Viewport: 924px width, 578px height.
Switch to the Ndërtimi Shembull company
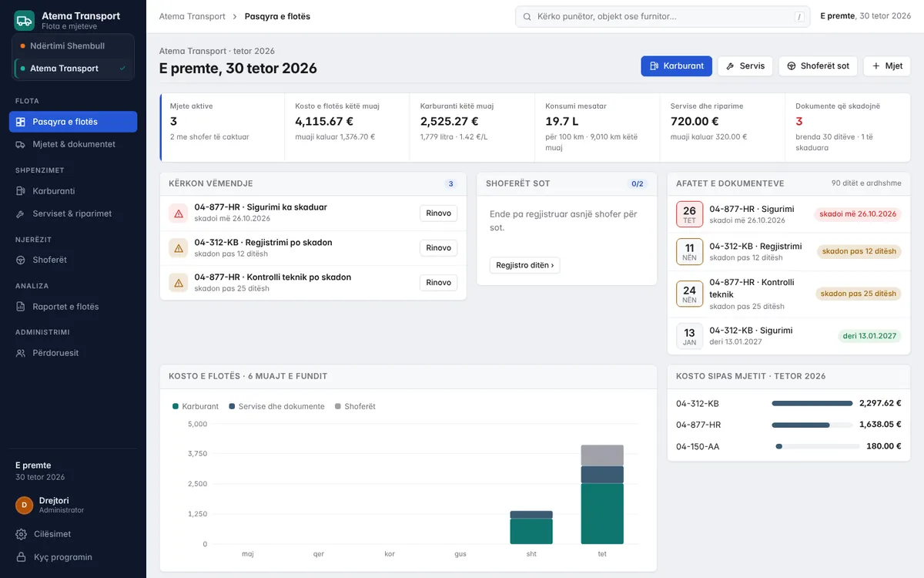(73, 46)
